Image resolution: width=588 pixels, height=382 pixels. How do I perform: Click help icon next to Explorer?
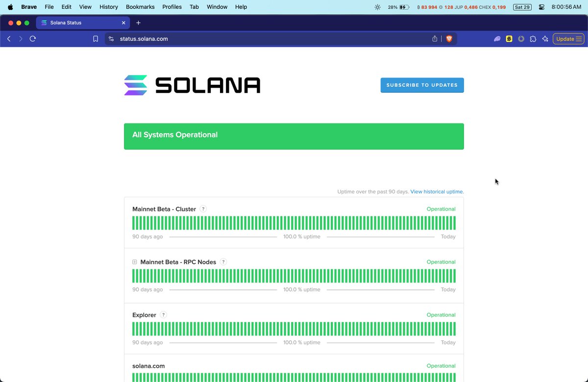click(x=164, y=315)
